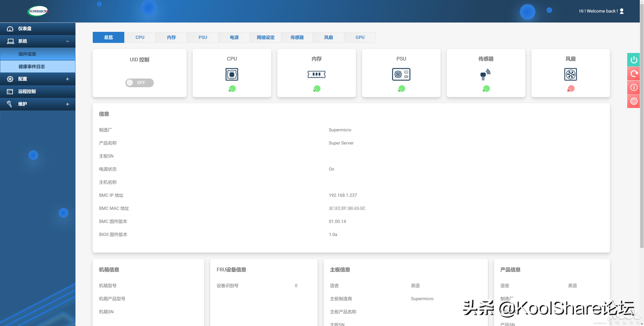The width and height of the screenshot is (644, 326).
Task: Click the PSU icon on the PSU card
Action: pyautogui.click(x=401, y=74)
